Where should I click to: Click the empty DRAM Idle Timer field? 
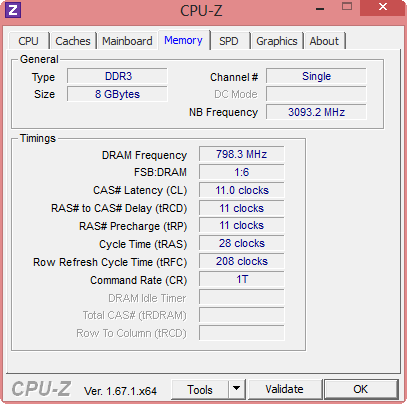coord(242,297)
